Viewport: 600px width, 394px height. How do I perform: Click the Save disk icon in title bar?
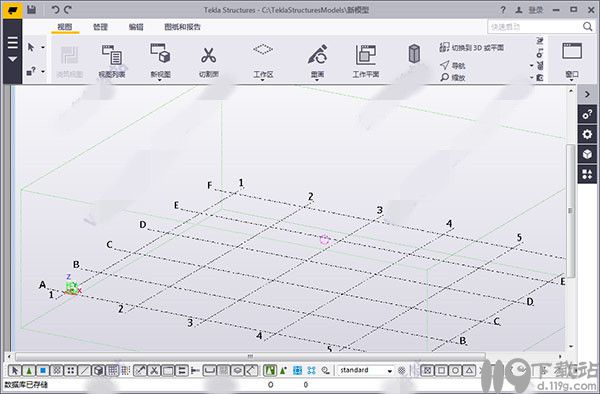[x=32, y=10]
